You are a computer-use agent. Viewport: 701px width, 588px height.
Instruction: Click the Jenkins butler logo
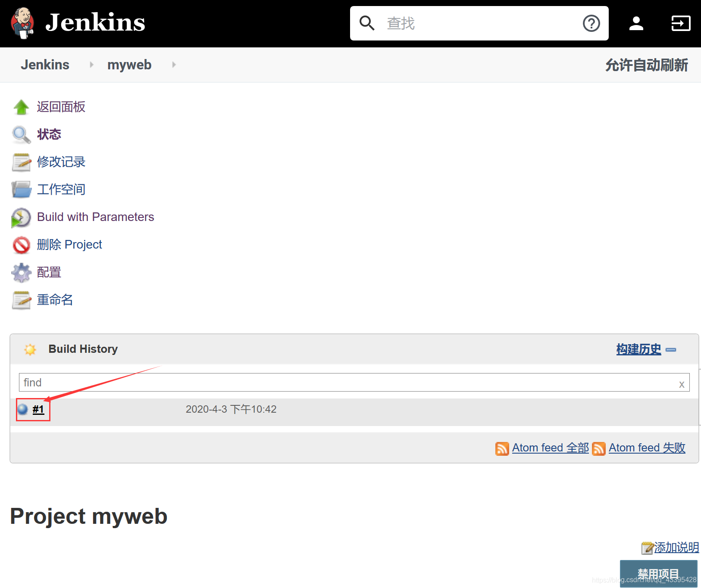tap(22, 23)
